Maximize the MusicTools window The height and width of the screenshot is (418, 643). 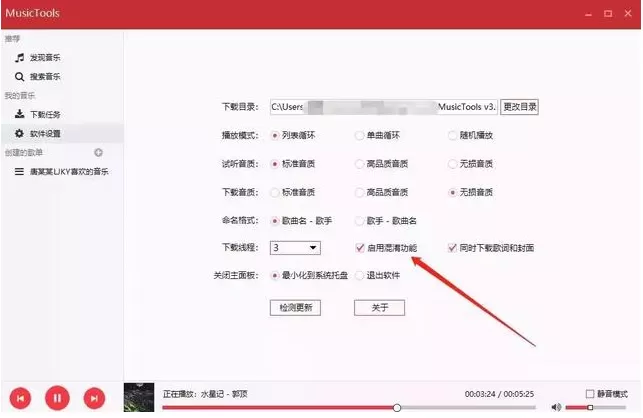tap(608, 14)
